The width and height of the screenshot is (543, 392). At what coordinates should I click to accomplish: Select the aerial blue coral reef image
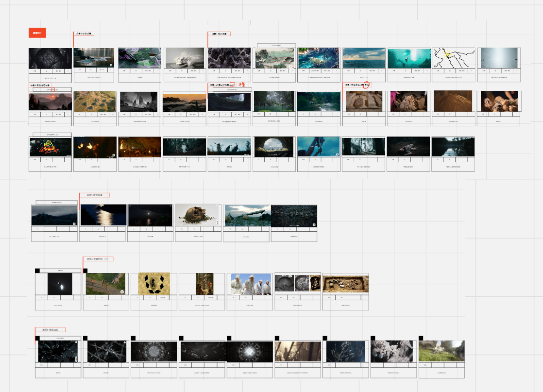click(x=319, y=58)
